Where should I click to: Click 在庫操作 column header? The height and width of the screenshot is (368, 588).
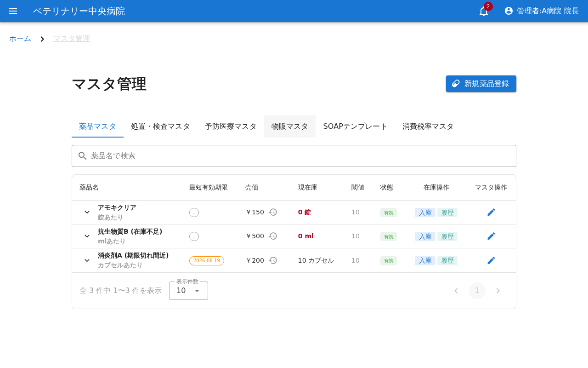point(436,188)
